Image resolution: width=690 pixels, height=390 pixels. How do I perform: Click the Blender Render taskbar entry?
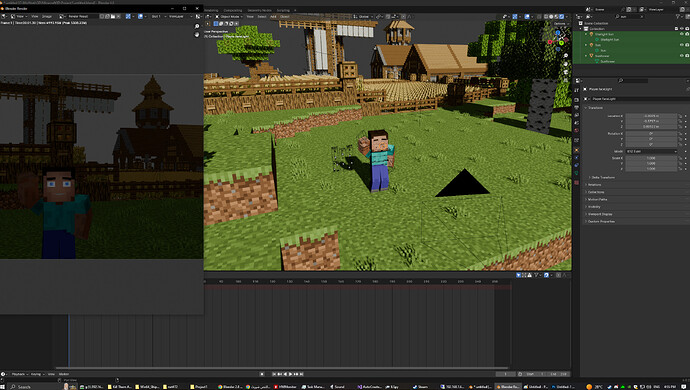pos(508,386)
